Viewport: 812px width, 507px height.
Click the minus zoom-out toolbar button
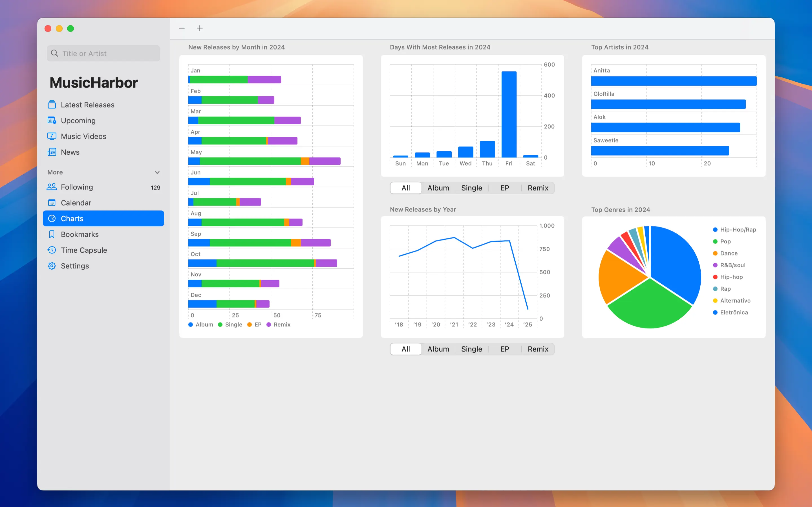click(182, 28)
